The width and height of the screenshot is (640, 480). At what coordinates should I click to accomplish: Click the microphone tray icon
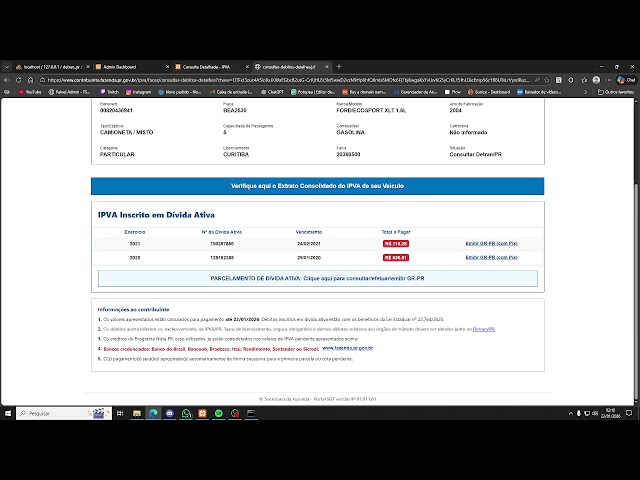578,413
